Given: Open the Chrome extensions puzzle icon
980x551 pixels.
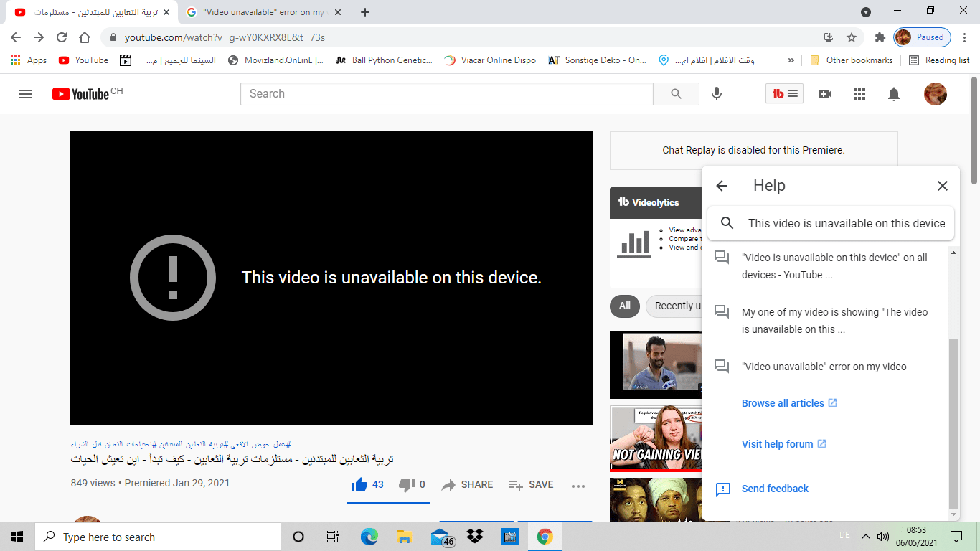Looking at the screenshot, I should tap(880, 37).
